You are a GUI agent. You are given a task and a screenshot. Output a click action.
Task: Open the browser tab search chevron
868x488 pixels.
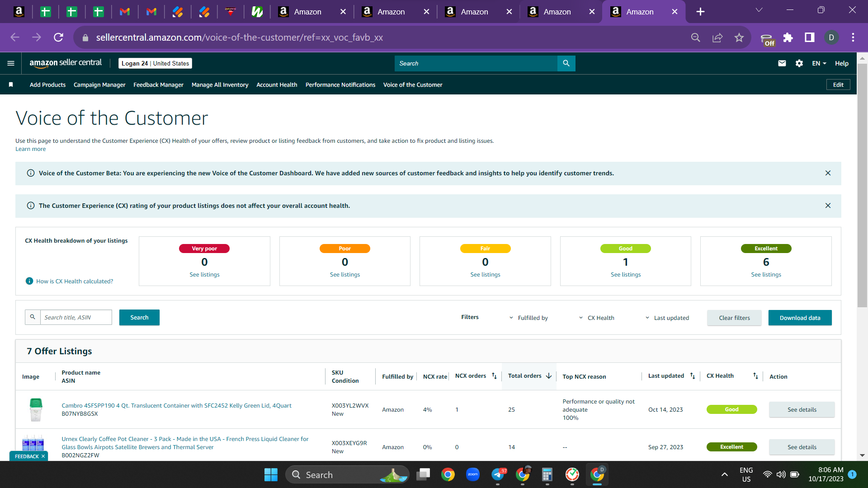click(x=759, y=10)
